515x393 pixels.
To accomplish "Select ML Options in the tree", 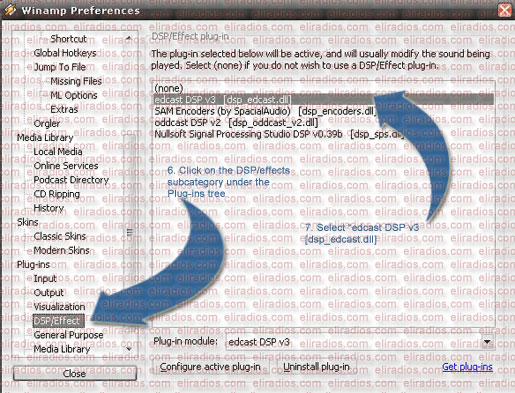I will 74,95.
